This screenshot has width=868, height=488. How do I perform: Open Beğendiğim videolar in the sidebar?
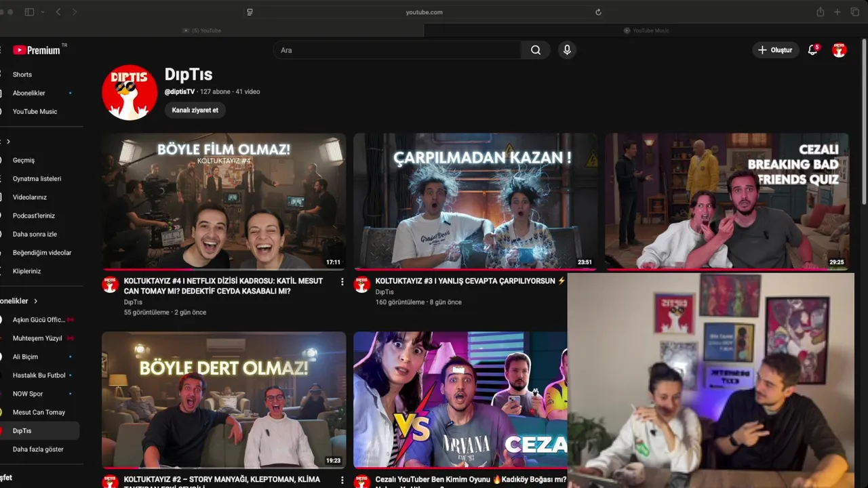coord(42,253)
